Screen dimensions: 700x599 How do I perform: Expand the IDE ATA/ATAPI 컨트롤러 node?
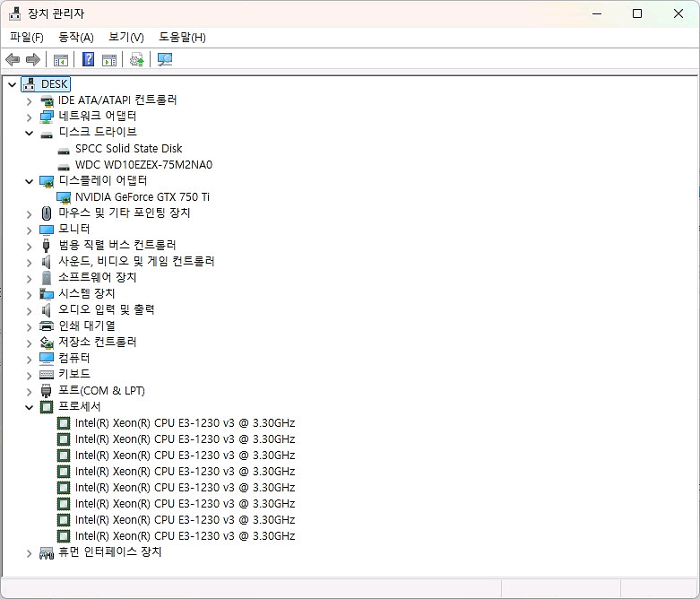pyautogui.click(x=29, y=101)
